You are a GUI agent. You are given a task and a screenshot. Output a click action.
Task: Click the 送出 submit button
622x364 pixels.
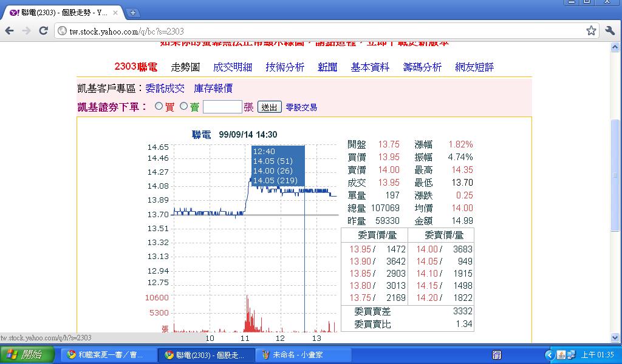pyautogui.click(x=269, y=107)
